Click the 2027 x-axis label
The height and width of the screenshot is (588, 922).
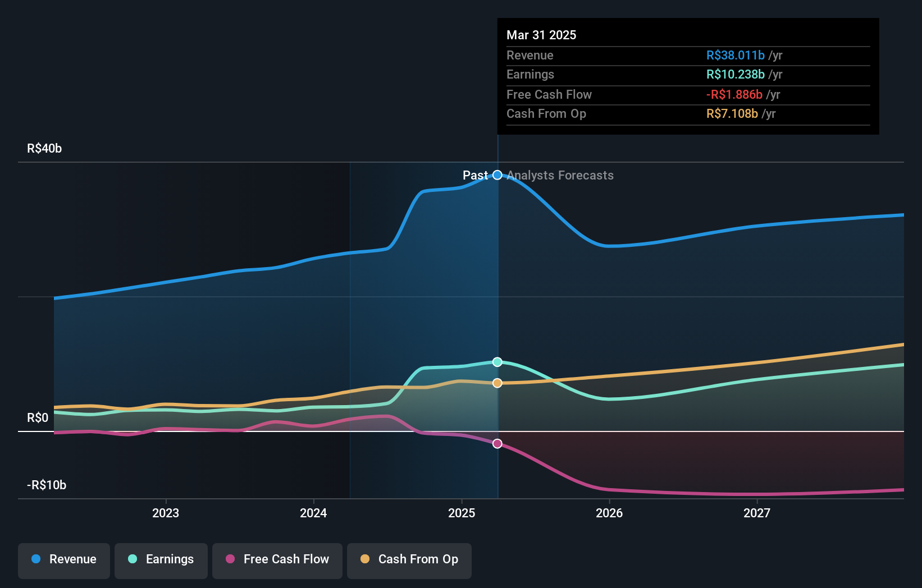pos(757,513)
